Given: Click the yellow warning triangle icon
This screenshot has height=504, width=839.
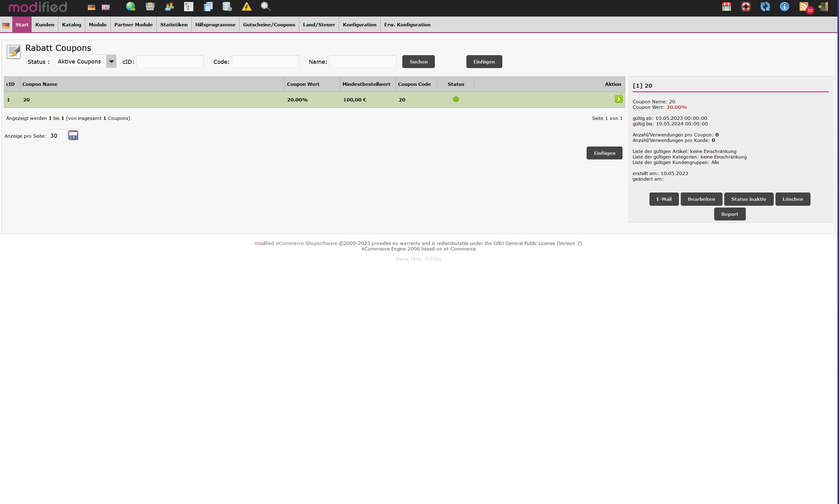Looking at the screenshot, I should (x=246, y=7).
